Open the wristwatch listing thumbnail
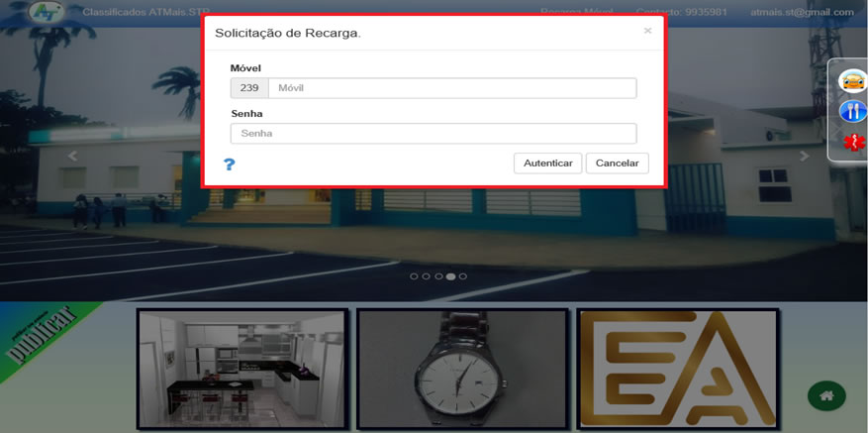868x433 pixels. pyautogui.click(x=462, y=369)
